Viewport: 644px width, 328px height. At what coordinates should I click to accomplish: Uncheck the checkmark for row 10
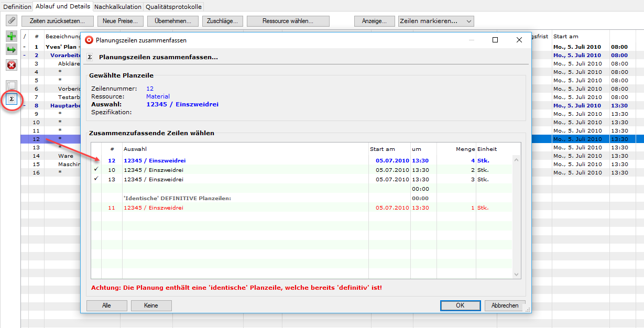(x=96, y=170)
